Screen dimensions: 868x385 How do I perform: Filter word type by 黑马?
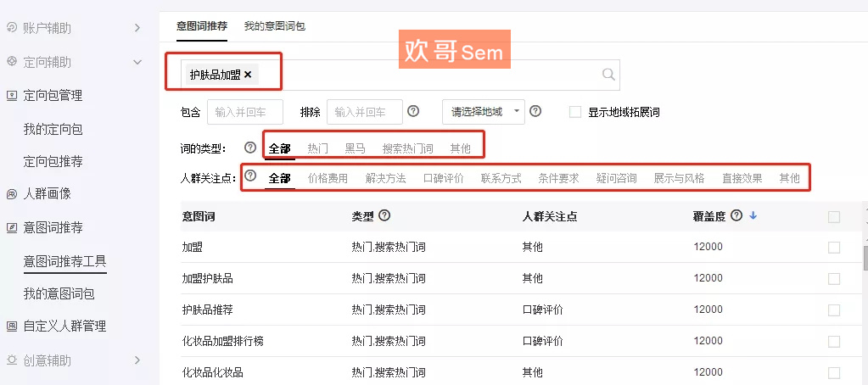coord(355,149)
